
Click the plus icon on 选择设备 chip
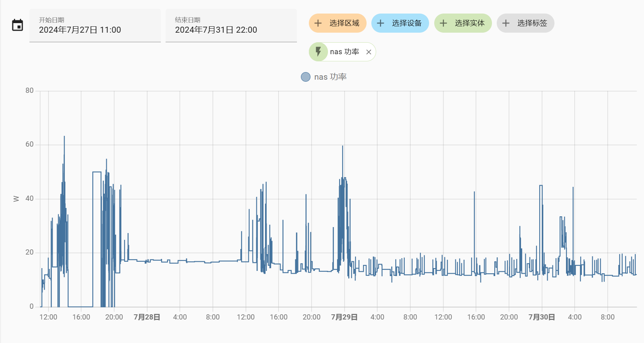(x=381, y=23)
